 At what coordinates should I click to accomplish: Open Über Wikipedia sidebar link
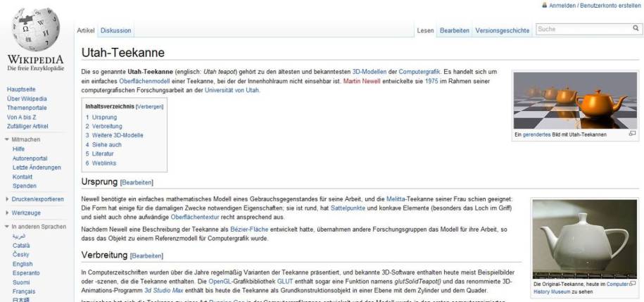pos(27,99)
